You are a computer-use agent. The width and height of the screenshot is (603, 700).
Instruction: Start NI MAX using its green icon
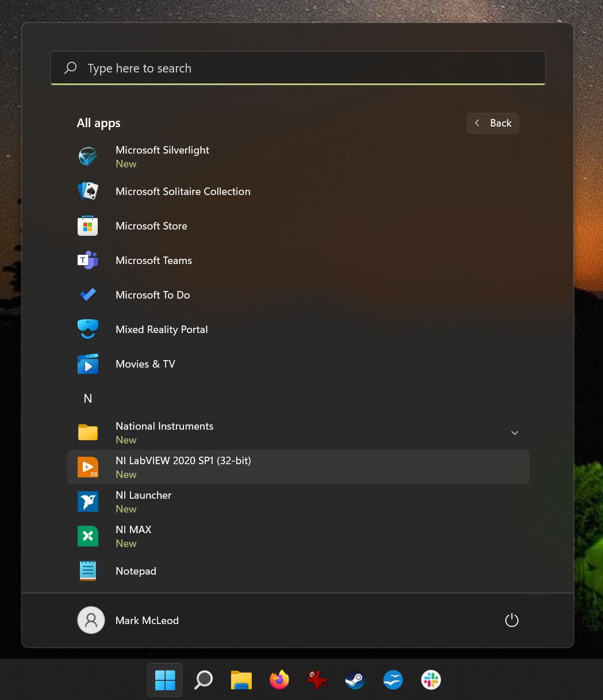coord(88,536)
